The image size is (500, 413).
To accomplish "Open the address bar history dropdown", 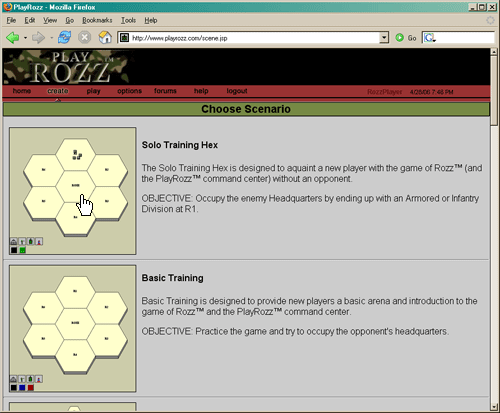I will pyautogui.click(x=384, y=38).
